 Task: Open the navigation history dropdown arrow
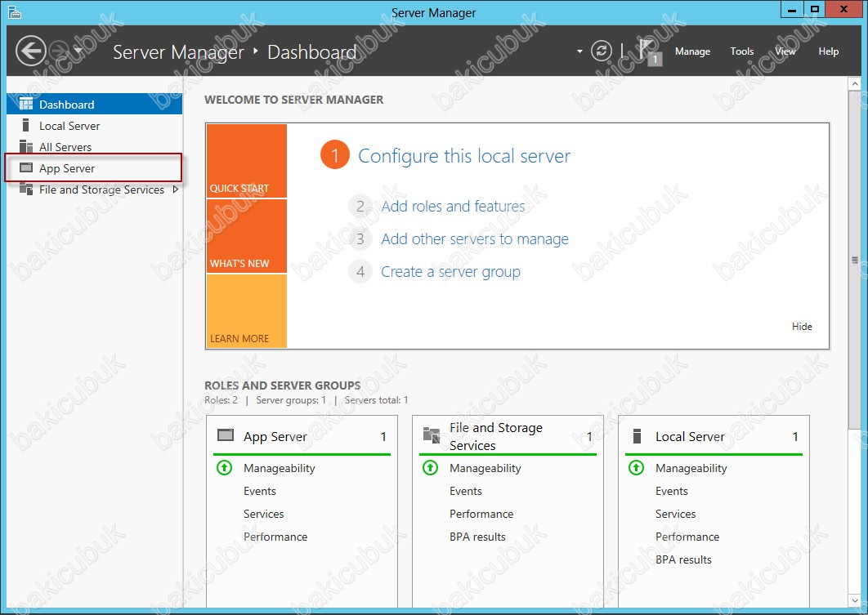pos(78,51)
